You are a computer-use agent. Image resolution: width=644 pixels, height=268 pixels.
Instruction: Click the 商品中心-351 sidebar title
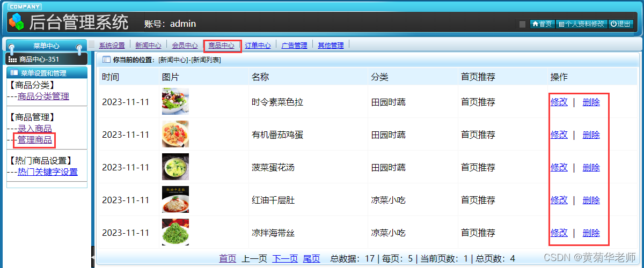tap(39, 59)
